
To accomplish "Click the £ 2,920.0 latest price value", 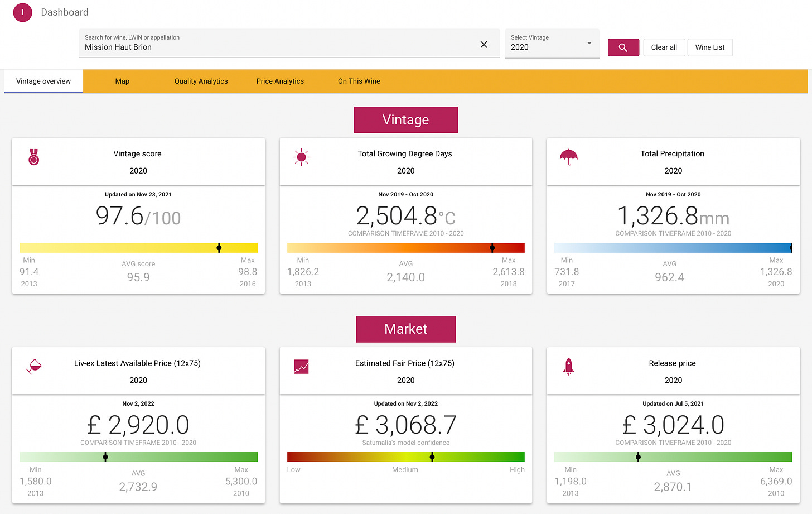I will pos(138,425).
